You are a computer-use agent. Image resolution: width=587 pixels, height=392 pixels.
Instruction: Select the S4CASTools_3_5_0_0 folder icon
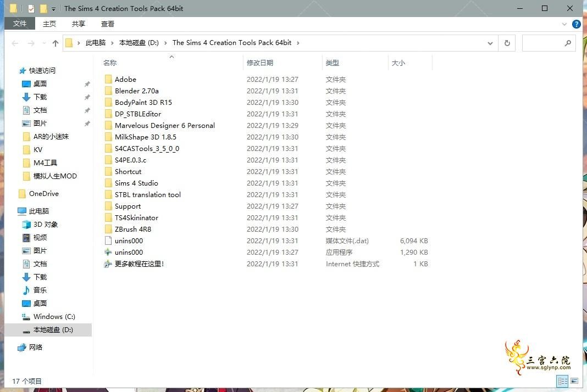pyautogui.click(x=108, y=148)
